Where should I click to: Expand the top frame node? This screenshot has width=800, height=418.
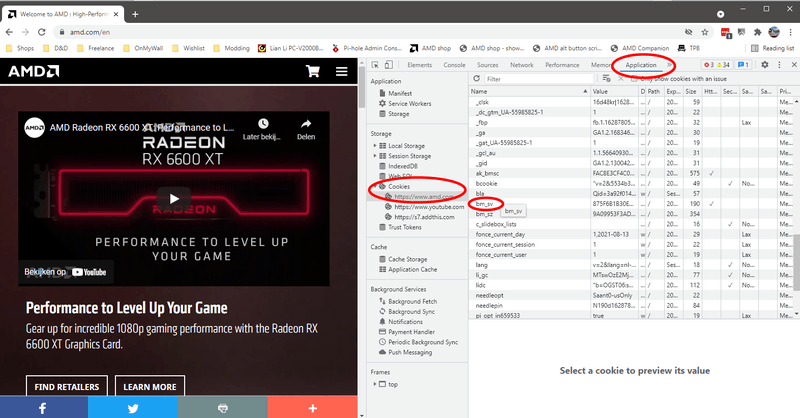click(x=375, y=384)
